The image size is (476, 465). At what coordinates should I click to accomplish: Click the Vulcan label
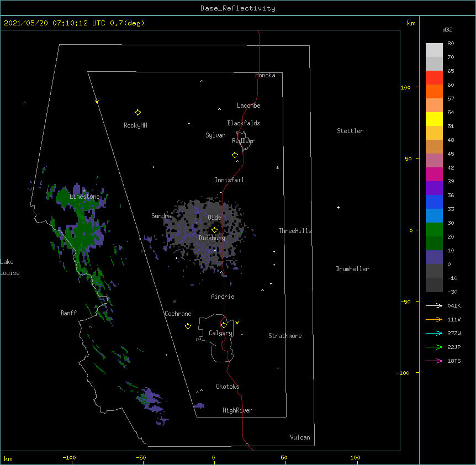pyautogui.click(x=300, y=437)
